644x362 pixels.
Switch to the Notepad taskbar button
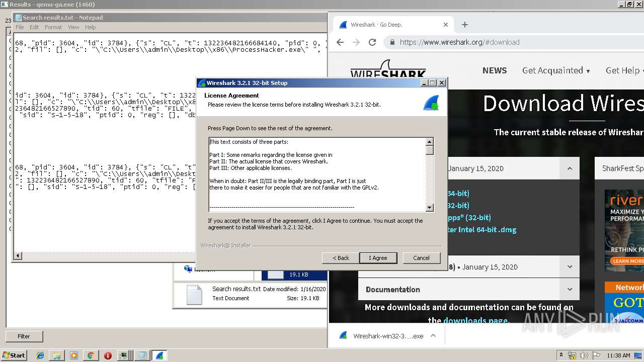tap(142, 355)
